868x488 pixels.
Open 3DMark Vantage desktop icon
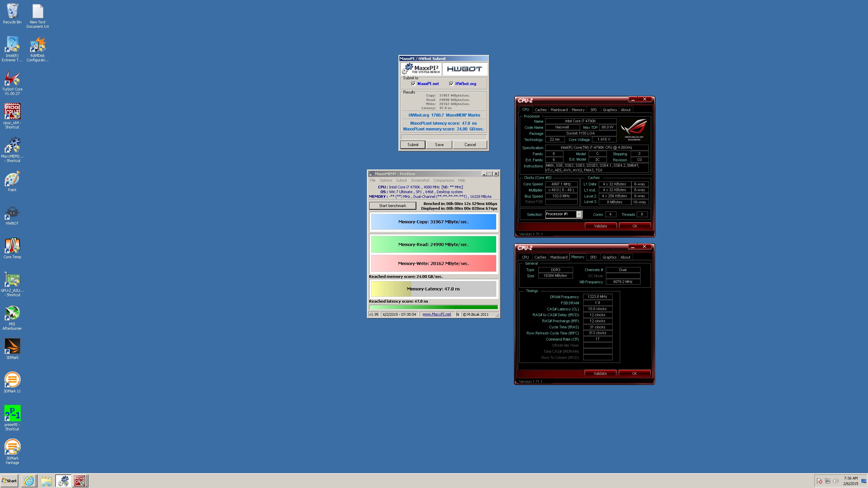(x=12, y=451)
